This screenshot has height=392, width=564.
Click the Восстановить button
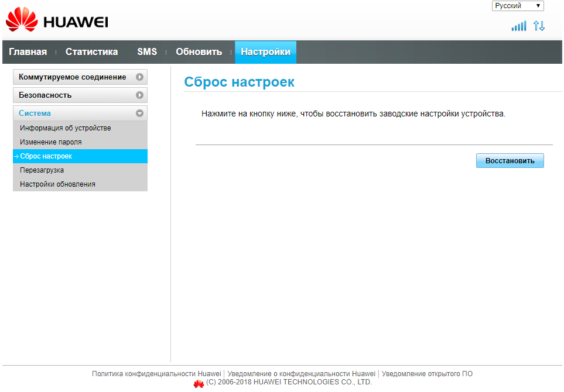click(510, 161)
